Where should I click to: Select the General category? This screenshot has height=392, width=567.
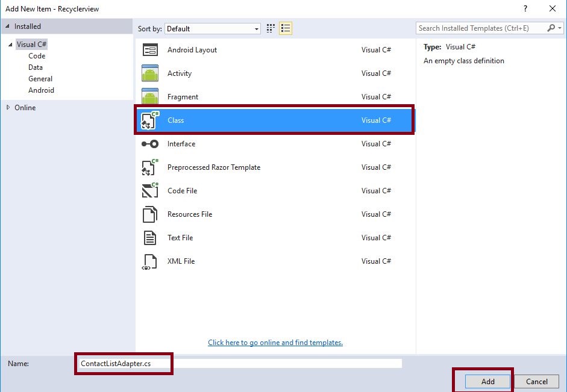[x=40, y=79]
